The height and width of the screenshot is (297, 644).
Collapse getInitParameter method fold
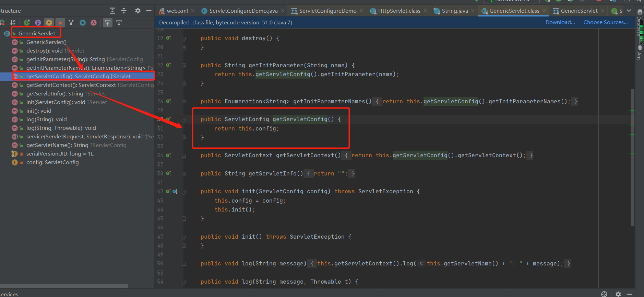tap(184, 65)
